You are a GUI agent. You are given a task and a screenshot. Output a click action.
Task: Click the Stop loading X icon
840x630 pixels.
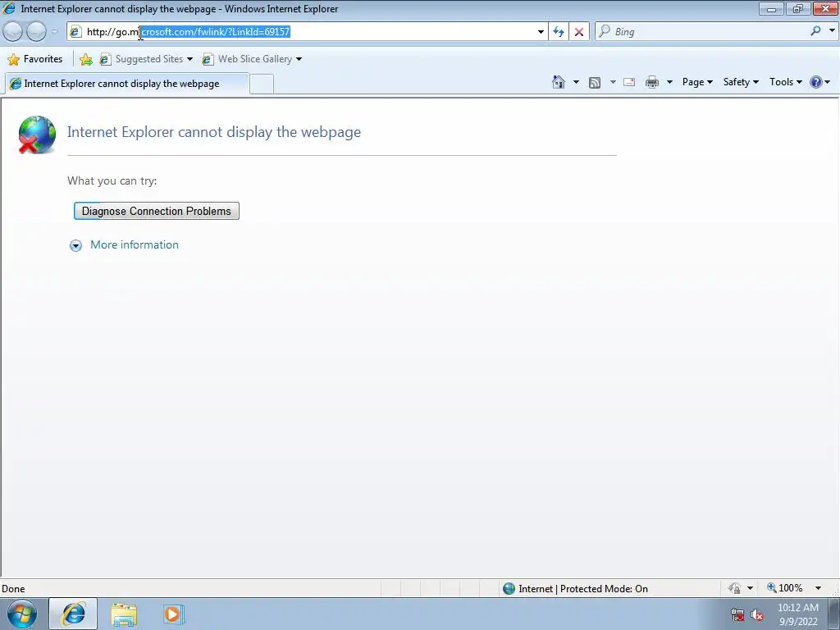click(x=579, y=32)
